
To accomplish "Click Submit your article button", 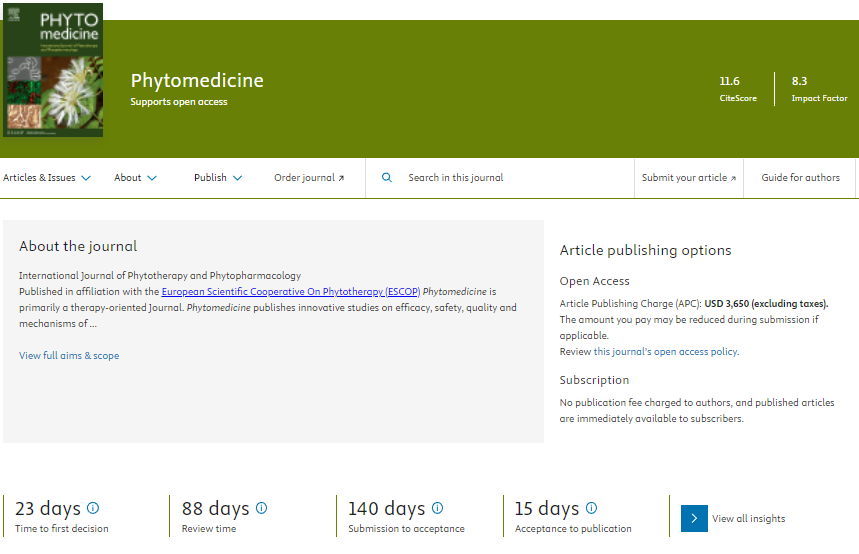I will [689, 178].
